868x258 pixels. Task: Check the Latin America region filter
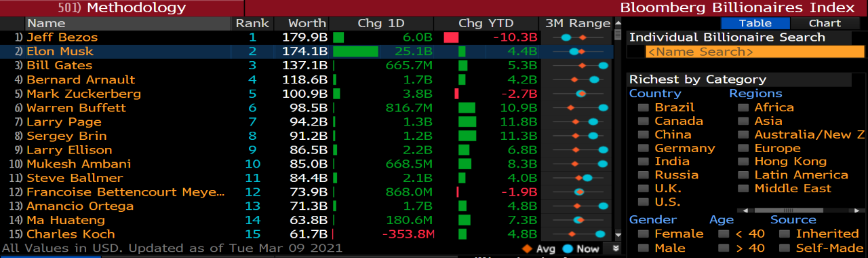743,175
